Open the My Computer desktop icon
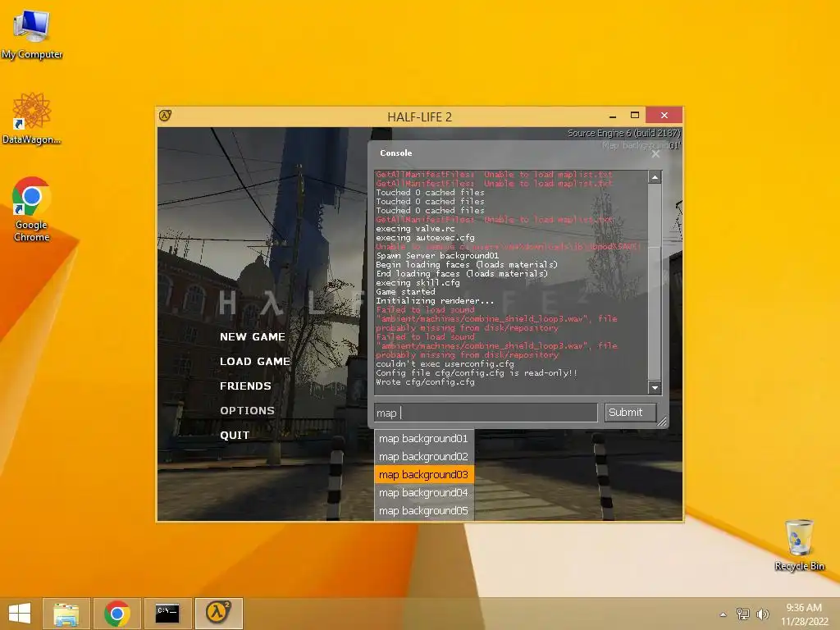 point(32,34)
